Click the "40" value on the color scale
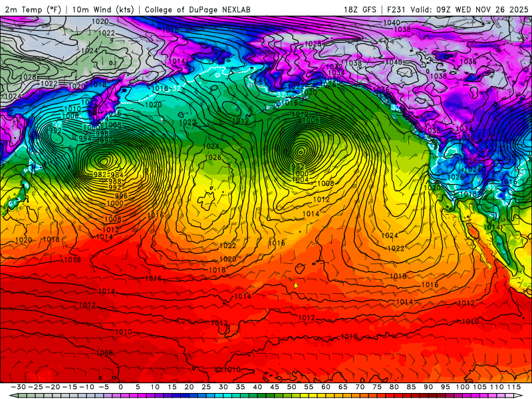This screenshot has width=532, height=399. click(x=257, y=387)
